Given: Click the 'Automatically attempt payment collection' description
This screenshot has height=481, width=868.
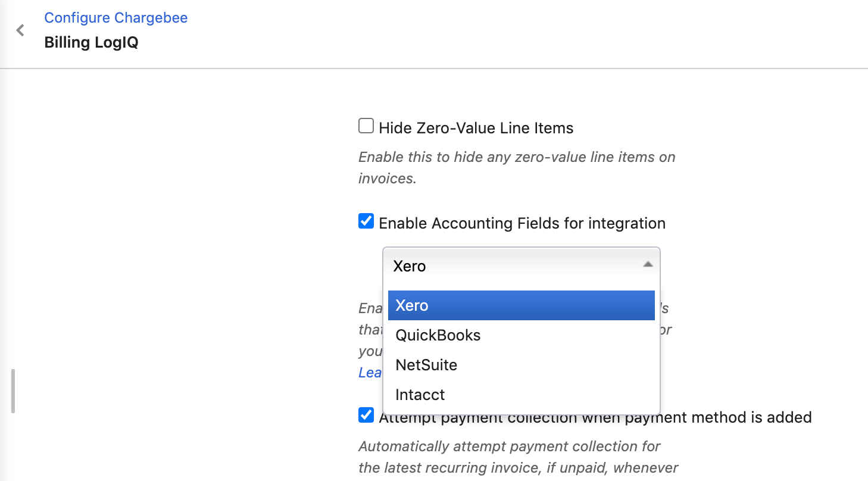Looking at the screenshot, I should point(509,446).
